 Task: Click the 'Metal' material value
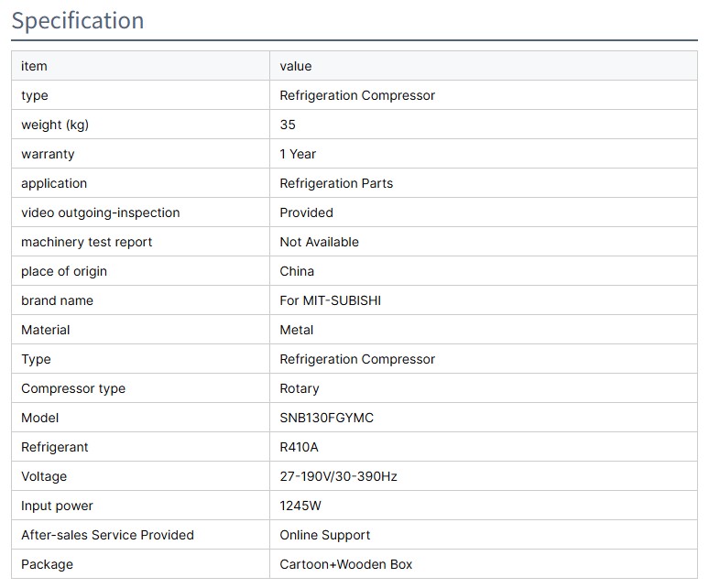tap(296, 330)
